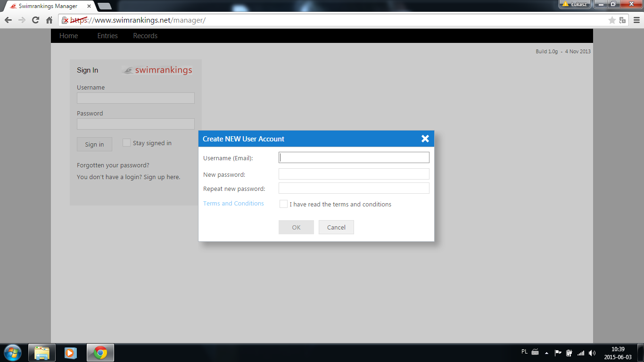Toggle the 'Stay signed in' checkbox
Screen dimensions: 644x362
pyautogui.click(x=126, y=142)
